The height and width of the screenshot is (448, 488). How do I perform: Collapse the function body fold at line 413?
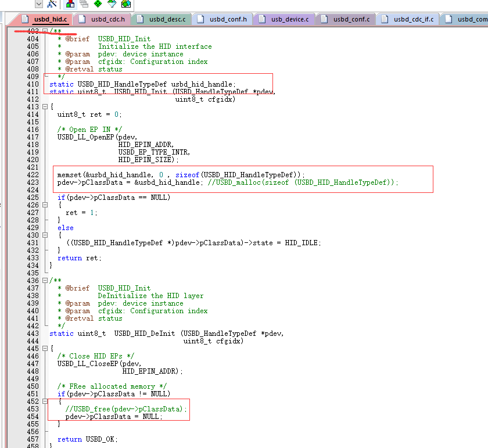point(45,106)
